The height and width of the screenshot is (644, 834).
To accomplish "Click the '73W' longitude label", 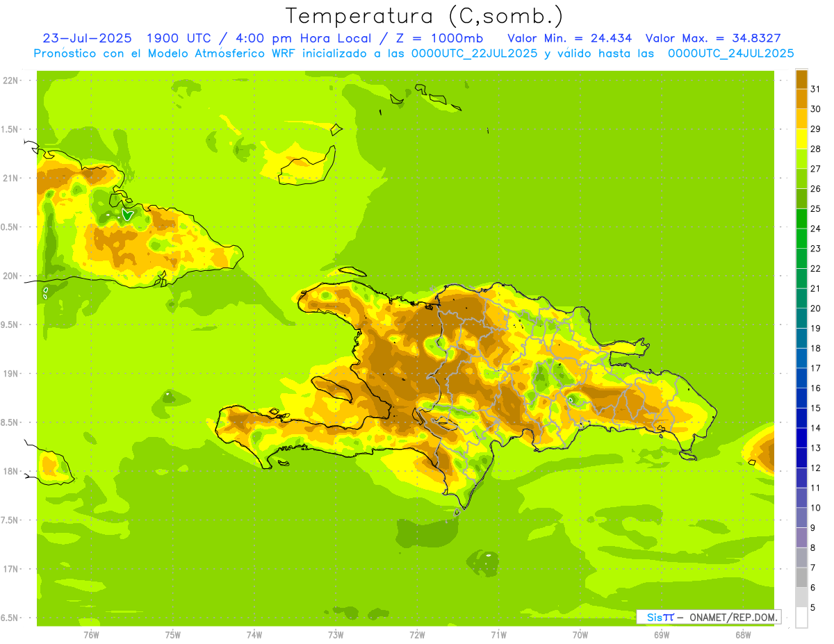I will tap(336, 635).
